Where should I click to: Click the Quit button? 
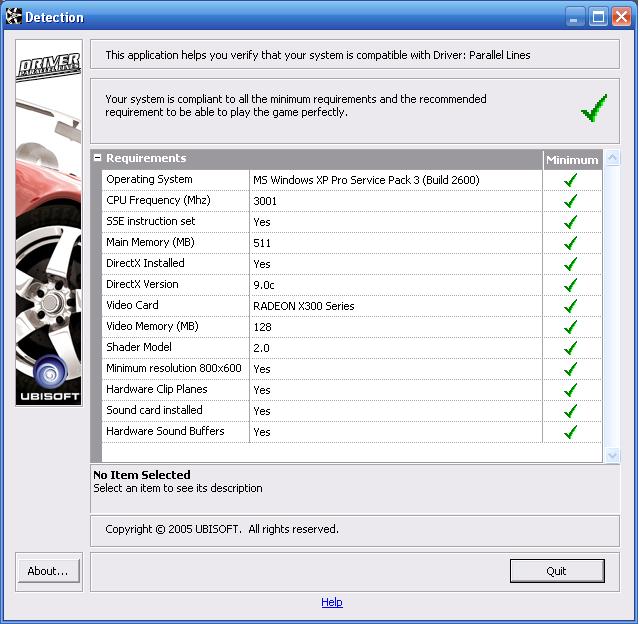pos(557,571)
